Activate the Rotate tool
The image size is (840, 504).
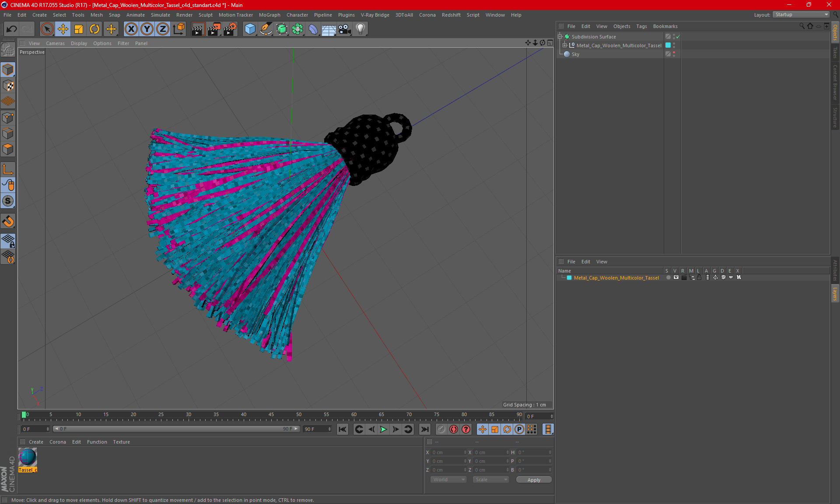94,29
